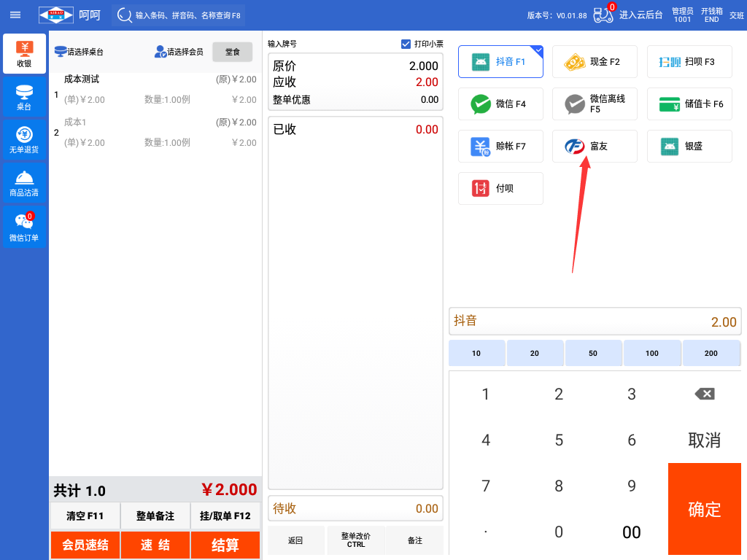Viewport: 747px width, 560px height.
Task: Toggle the 堂食 dine-in button
Action: (x=233, y=52)
